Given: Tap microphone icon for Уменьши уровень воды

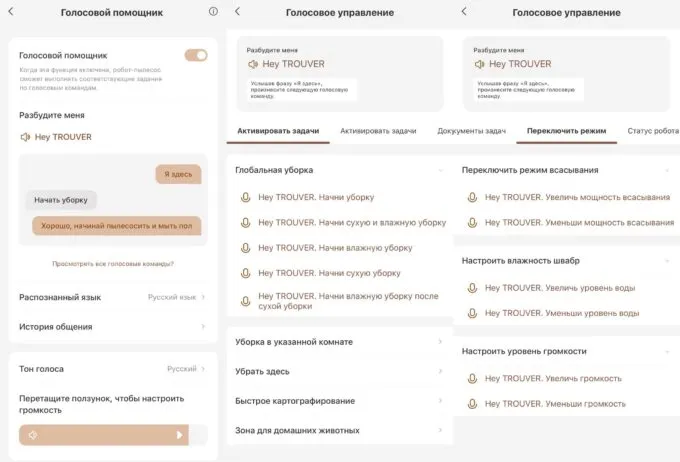Looking at the screenshot, I should (x=472, y=313).
